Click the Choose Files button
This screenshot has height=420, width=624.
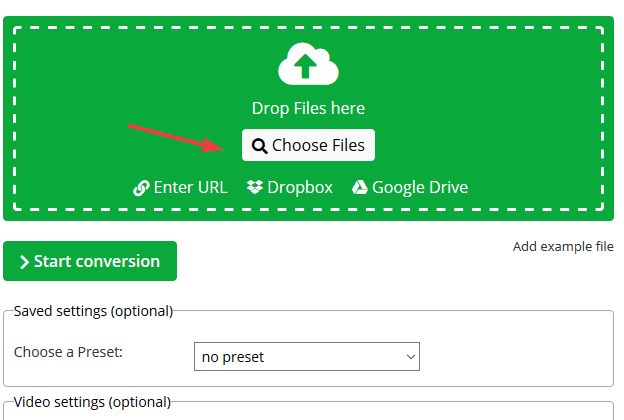[308, 145]
